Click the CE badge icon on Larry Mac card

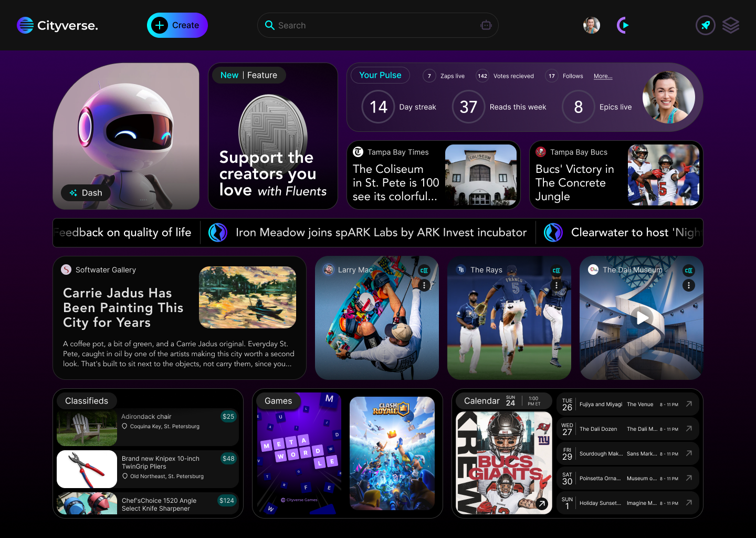(x=424, y=271)
